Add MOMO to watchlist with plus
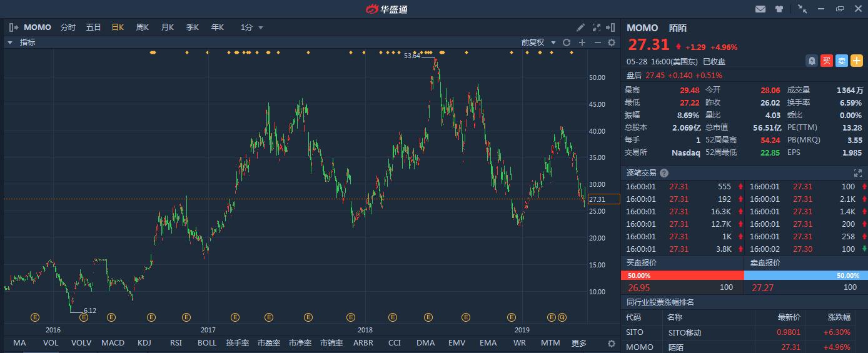Image resolution: width=868 pixels, height=353 pixels. coord(856,61)
